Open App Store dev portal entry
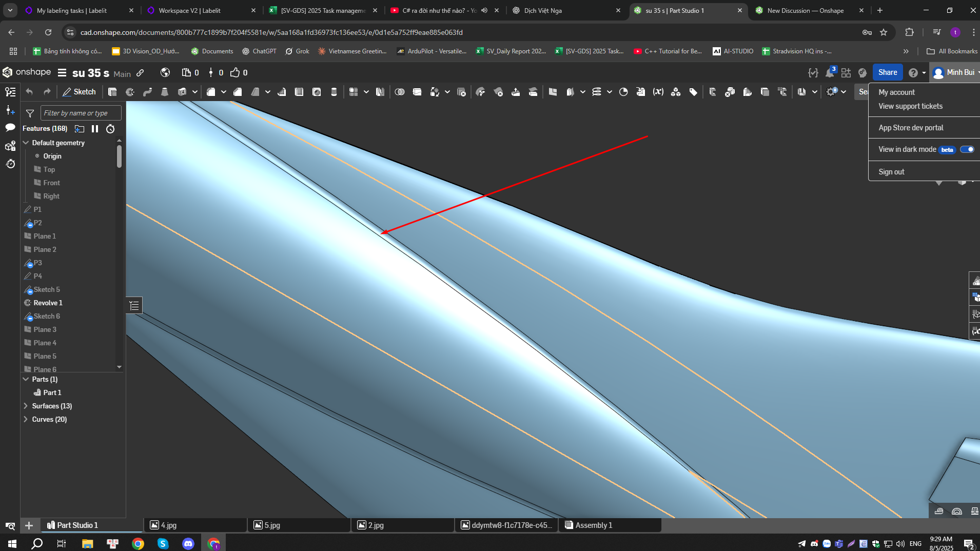The width and height of the screenshot is (980, 551). [x=911, y=128]
